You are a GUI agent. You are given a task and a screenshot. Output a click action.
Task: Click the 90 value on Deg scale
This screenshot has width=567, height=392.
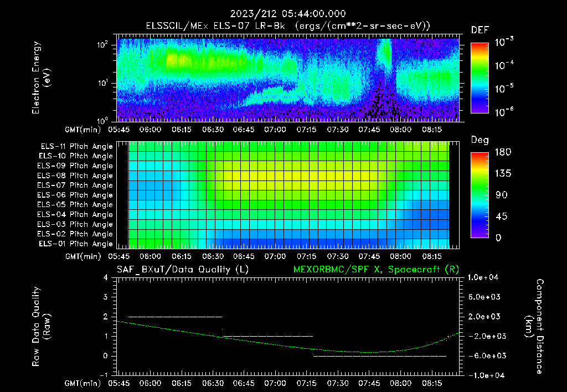click(502, 195)
